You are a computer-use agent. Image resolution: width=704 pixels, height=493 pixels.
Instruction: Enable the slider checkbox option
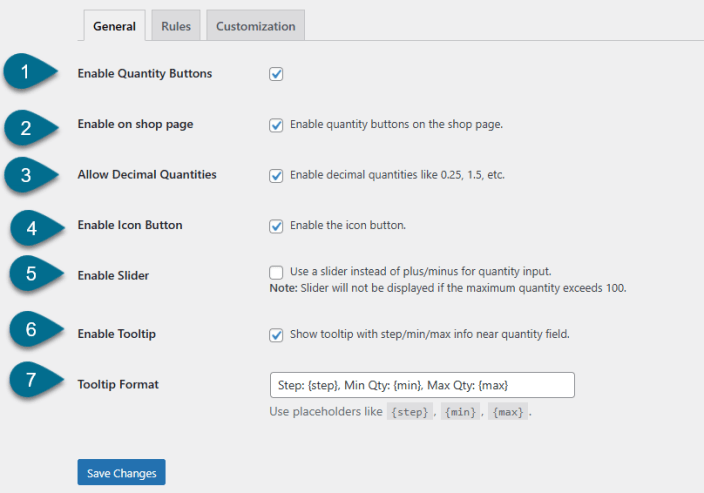tap(276, 272)
